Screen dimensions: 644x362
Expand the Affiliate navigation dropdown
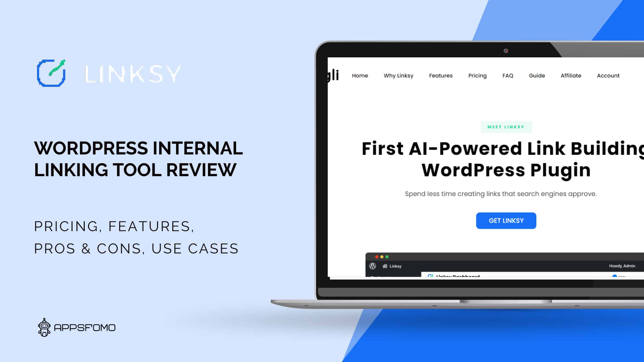(571, 76)
